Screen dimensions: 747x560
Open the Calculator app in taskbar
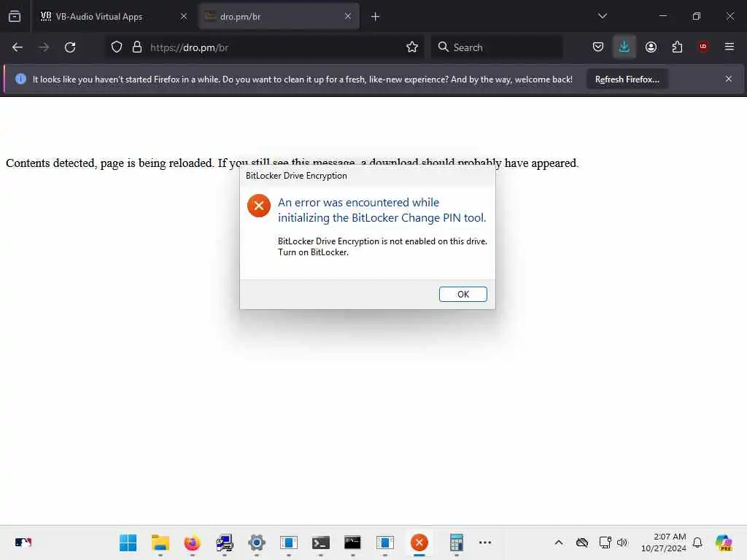pyautogui.click(x=457, y=542)
